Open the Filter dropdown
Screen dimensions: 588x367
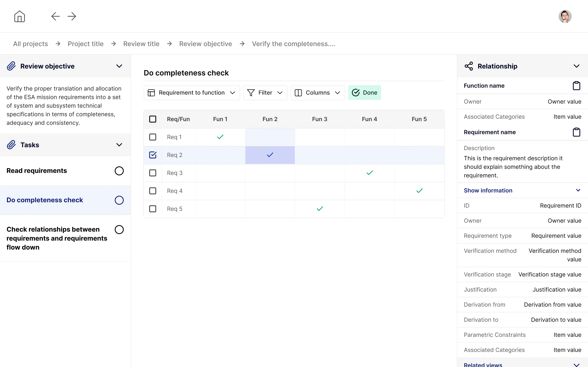[265, 92]
